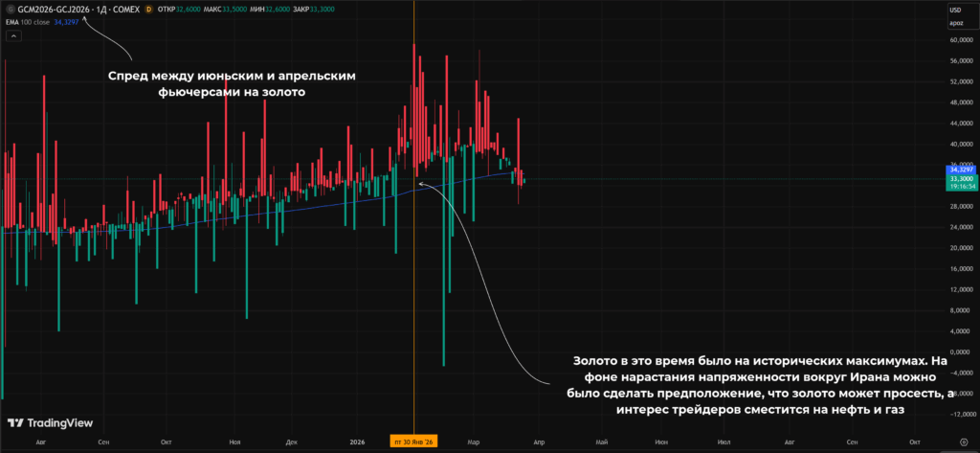980x453 pixels.
Task: Select the spread annotation text about gold futures
Action: [232, 83]
